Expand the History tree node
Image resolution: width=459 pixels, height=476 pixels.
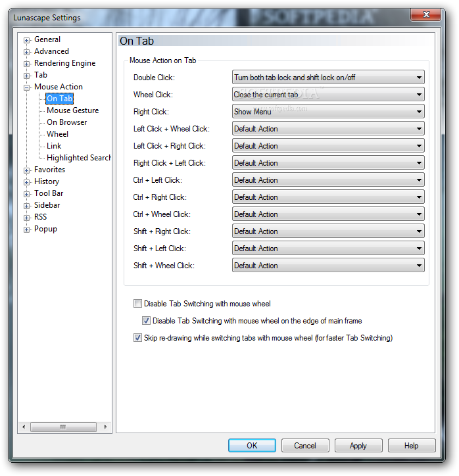[x=27, y=182]
